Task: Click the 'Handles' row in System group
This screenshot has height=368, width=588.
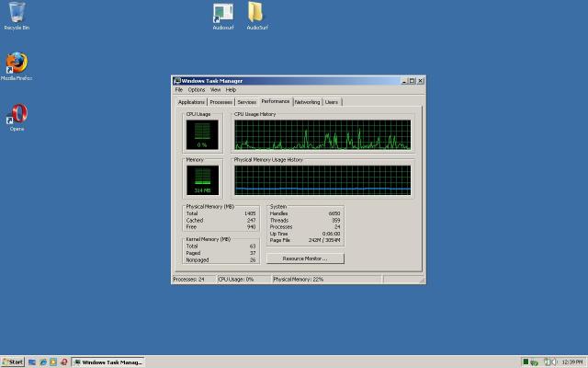Action: [305, 213]
